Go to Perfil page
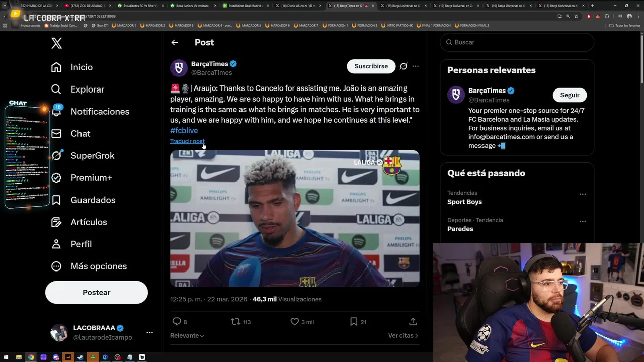Image resolution: width=644 pixels, height=362 pixels. pos(71,244)
